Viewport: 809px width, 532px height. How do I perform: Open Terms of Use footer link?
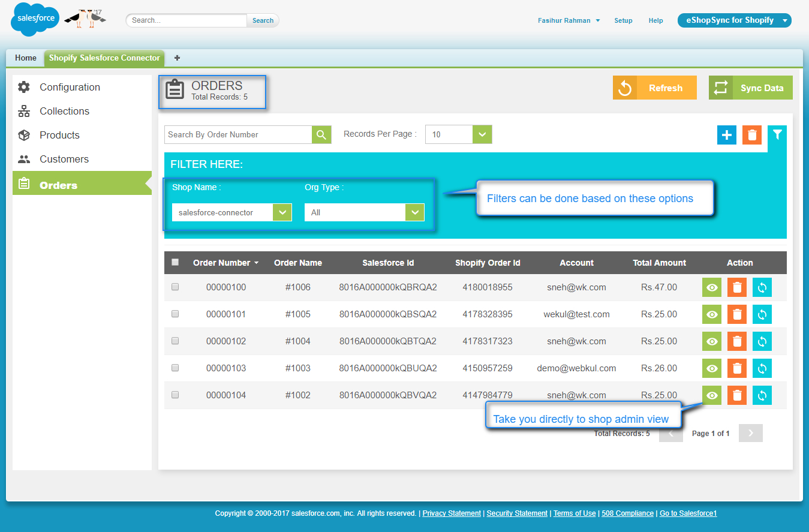coord(575,513)
